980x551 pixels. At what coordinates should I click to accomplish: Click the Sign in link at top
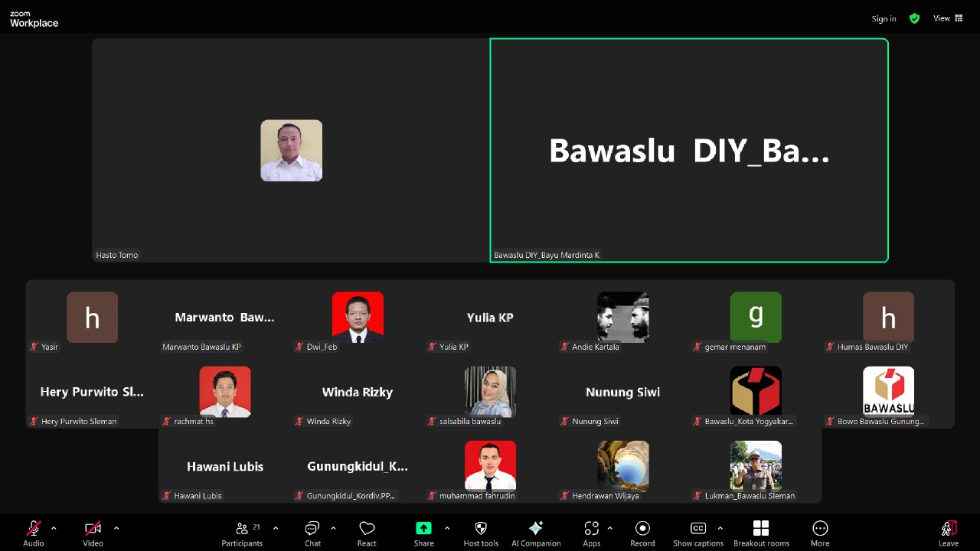[884, 19]
